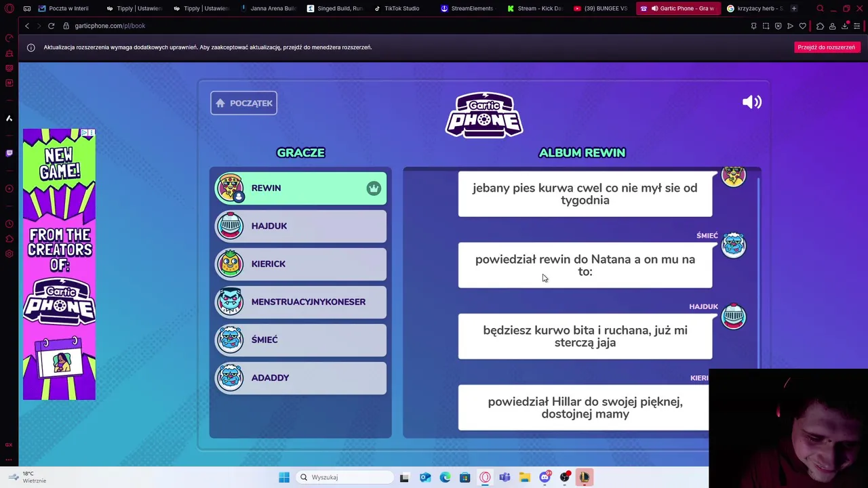Viewport: 868px width, 488px height.
Task: Open Opera sidebar player icon
Action: 9,188
